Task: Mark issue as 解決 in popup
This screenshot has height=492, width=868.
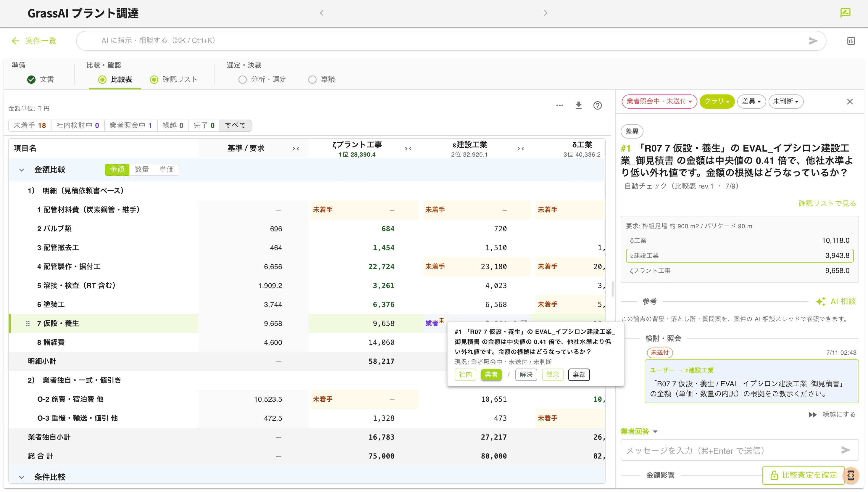Action: coord(526,374)
